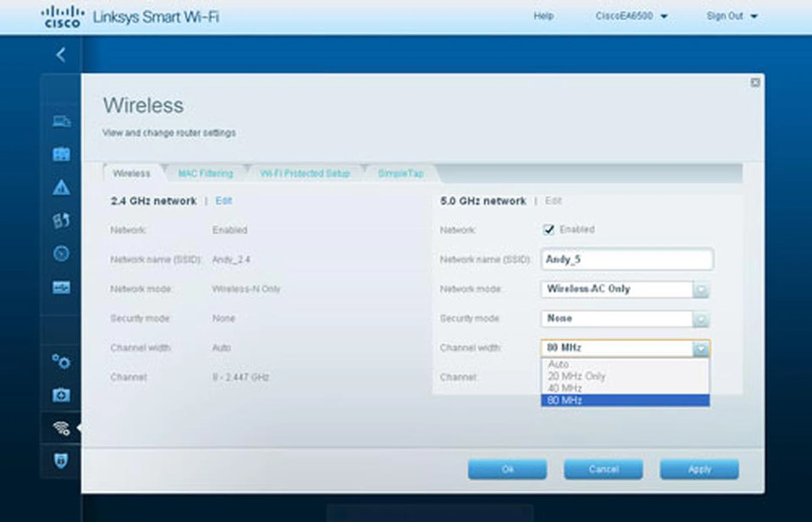
Task: Click the Apply button
Action: (699, 469)
